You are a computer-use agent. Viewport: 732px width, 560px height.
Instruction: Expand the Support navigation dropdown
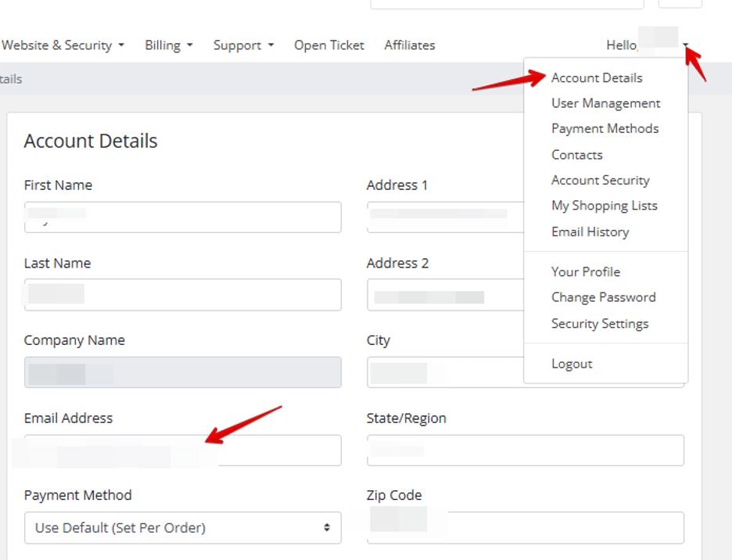point(243,45)
